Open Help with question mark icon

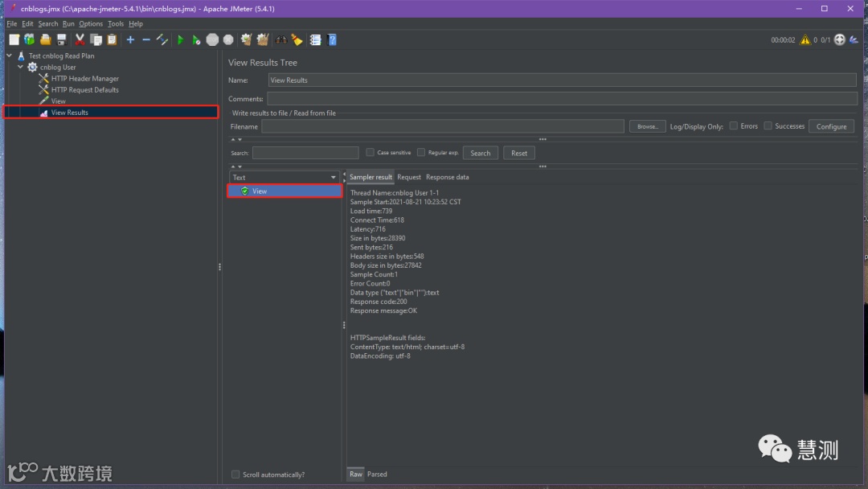pyautogui.click(x=332, y=40)
